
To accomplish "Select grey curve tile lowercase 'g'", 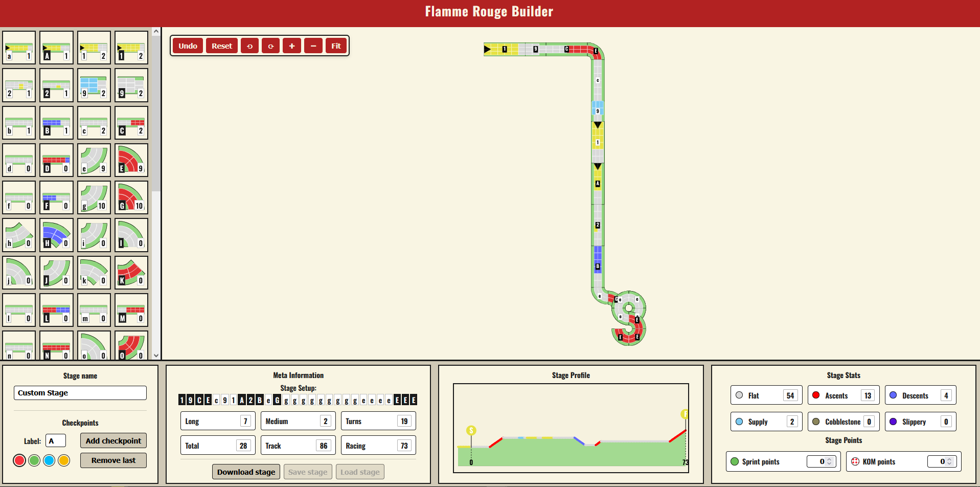I will (94, 197).
